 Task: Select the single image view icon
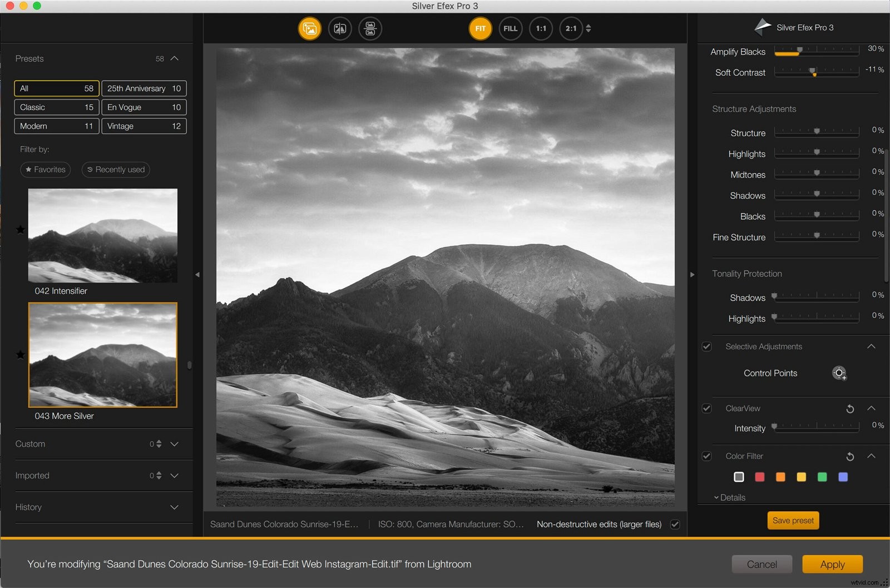point(310,28)
